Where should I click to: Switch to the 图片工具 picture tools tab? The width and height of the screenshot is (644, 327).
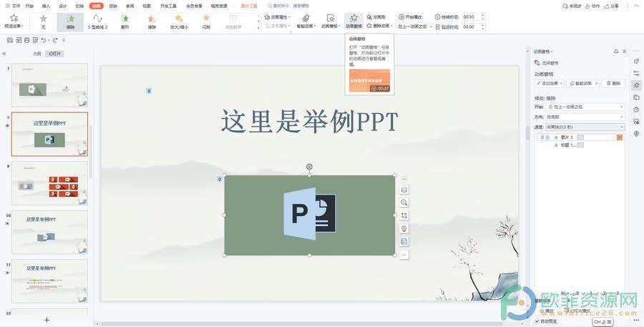tap(249, 6)
